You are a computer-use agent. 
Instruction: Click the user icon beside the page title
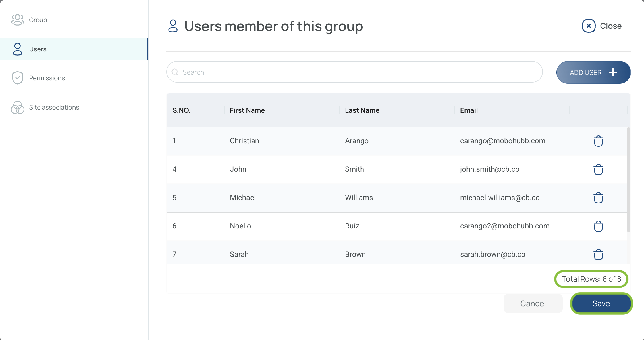click(x=173, y=26)
